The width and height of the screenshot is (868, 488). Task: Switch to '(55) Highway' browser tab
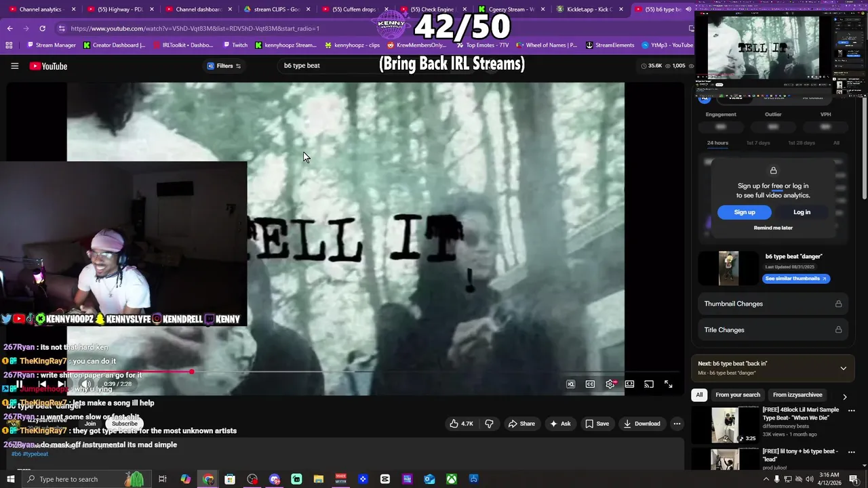pyautogui.click(x=119, y=9)
